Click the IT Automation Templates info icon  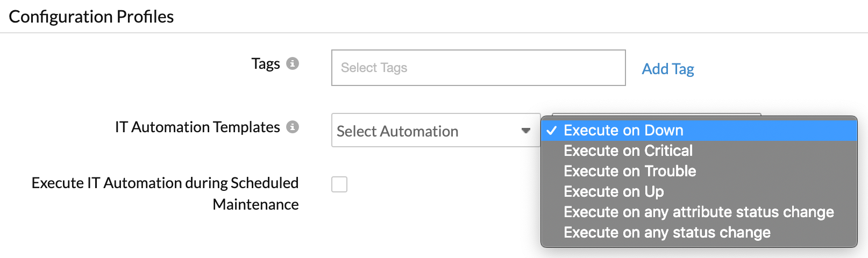click(x=293, y=127)
